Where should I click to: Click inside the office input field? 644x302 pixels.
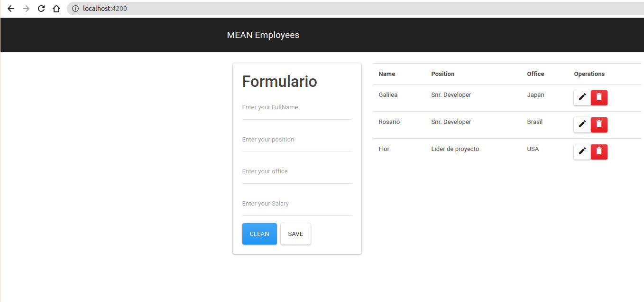point(297,171)
